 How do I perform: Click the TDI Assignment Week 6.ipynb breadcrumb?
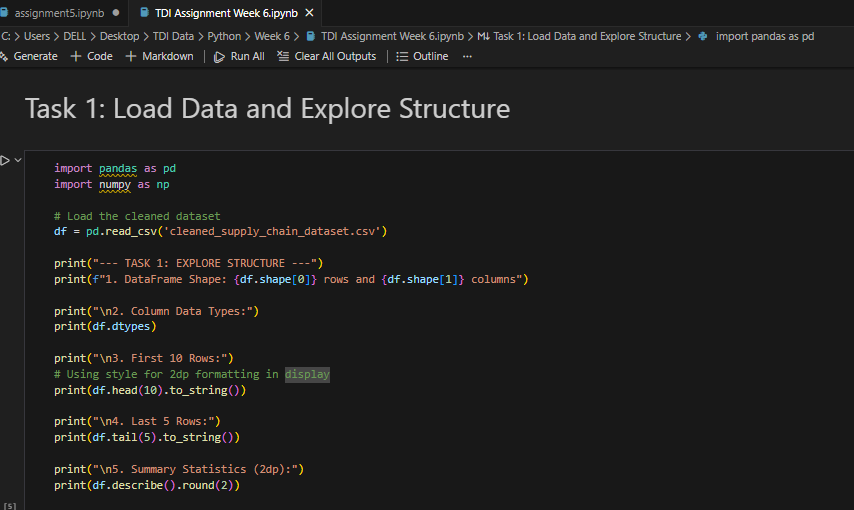click(x=392, y=37)
